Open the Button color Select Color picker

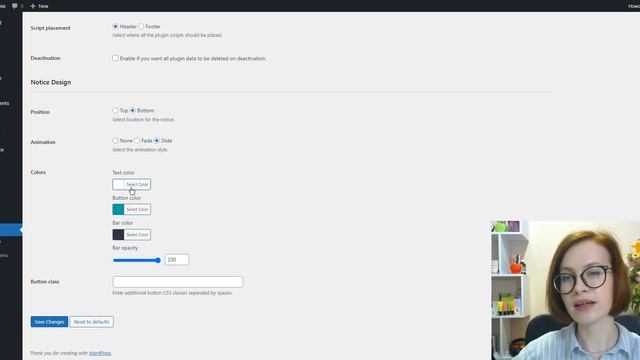click(x=137, y=209)
